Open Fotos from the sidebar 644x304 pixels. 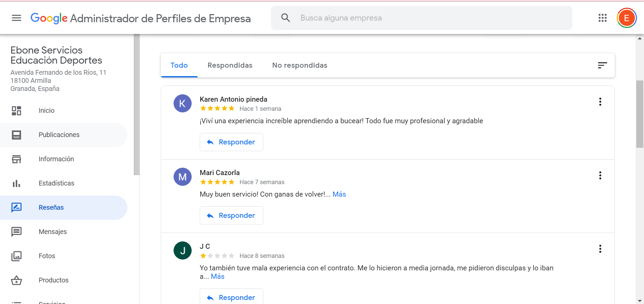tap(16, 256)
